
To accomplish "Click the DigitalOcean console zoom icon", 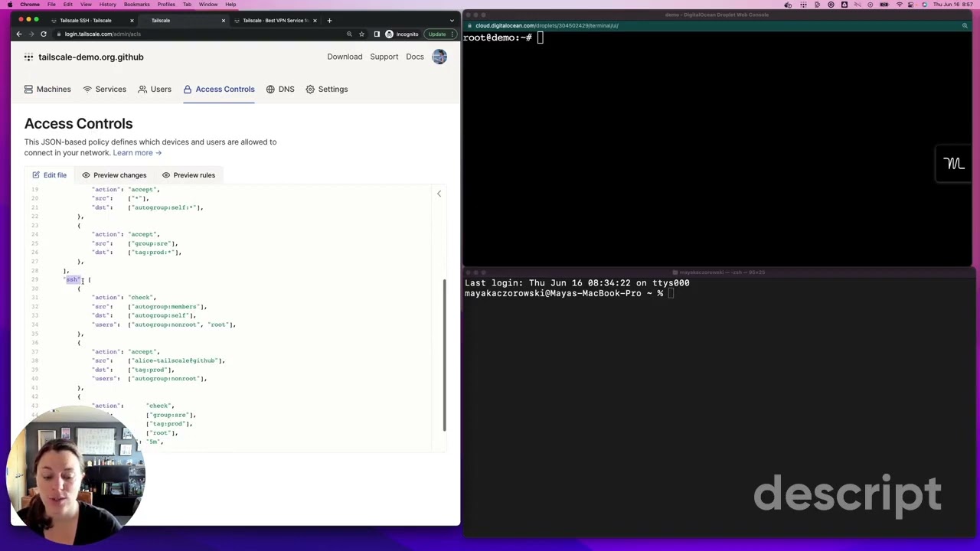I will pos(965,25).
